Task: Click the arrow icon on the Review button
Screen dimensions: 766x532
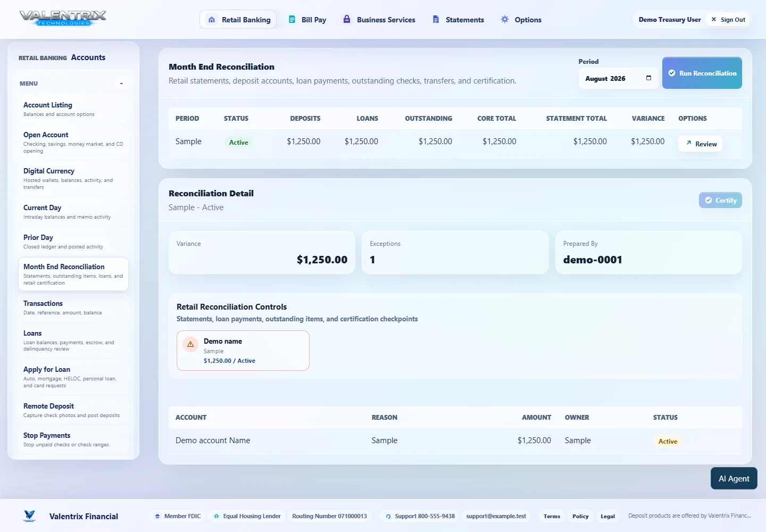Action: pyautogui.click(x=689, y=143)
